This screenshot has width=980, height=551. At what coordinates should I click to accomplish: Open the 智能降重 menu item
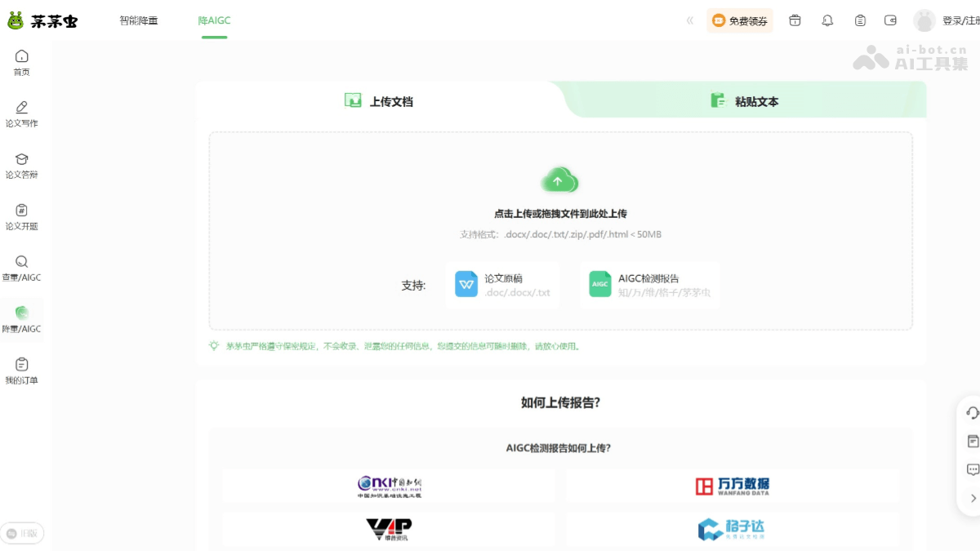[138, 20]
